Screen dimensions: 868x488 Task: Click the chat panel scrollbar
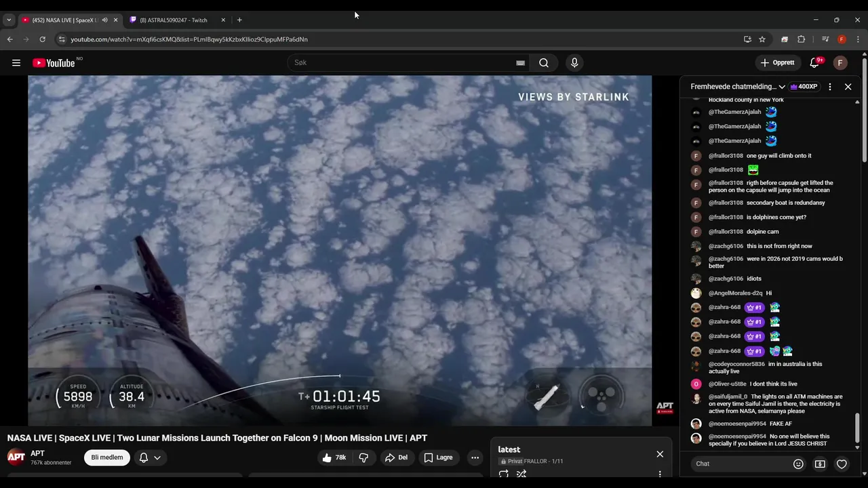[x=857, y=428]
